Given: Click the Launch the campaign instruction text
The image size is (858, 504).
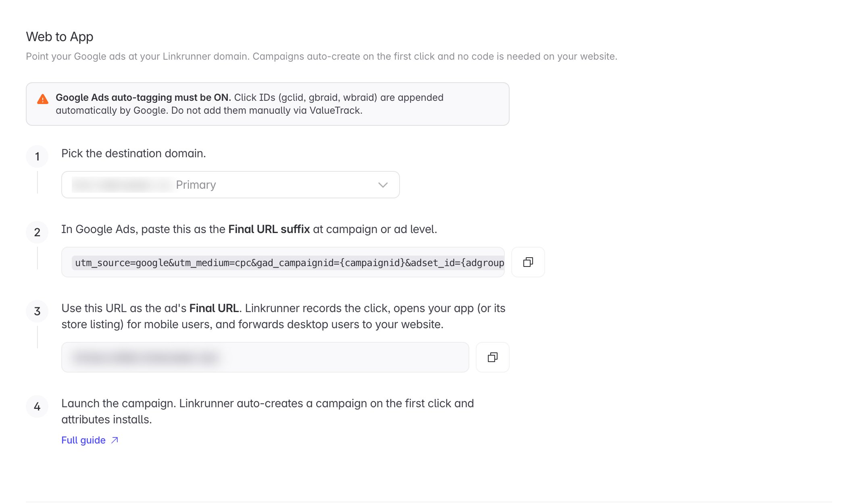Looking at the screenshot, I should 267,411.
